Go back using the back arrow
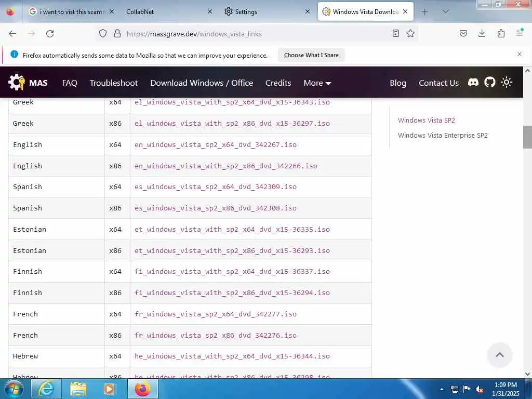This screenshot has height=399, width=532. tap(12, 34)
